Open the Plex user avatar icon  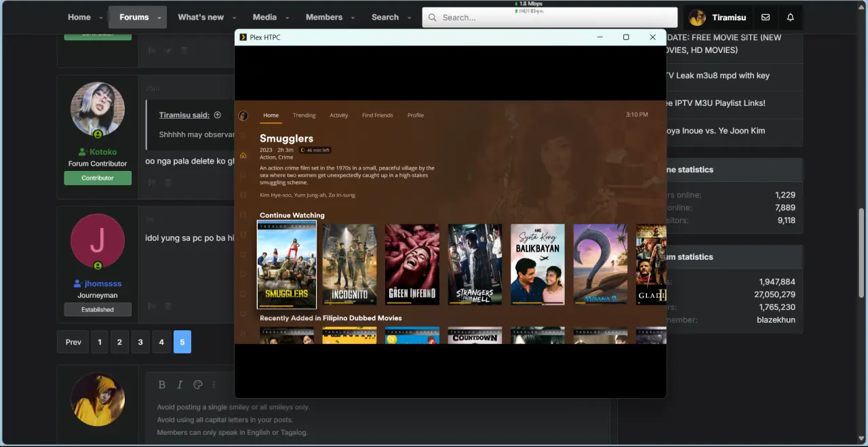[x=243, y=116]
